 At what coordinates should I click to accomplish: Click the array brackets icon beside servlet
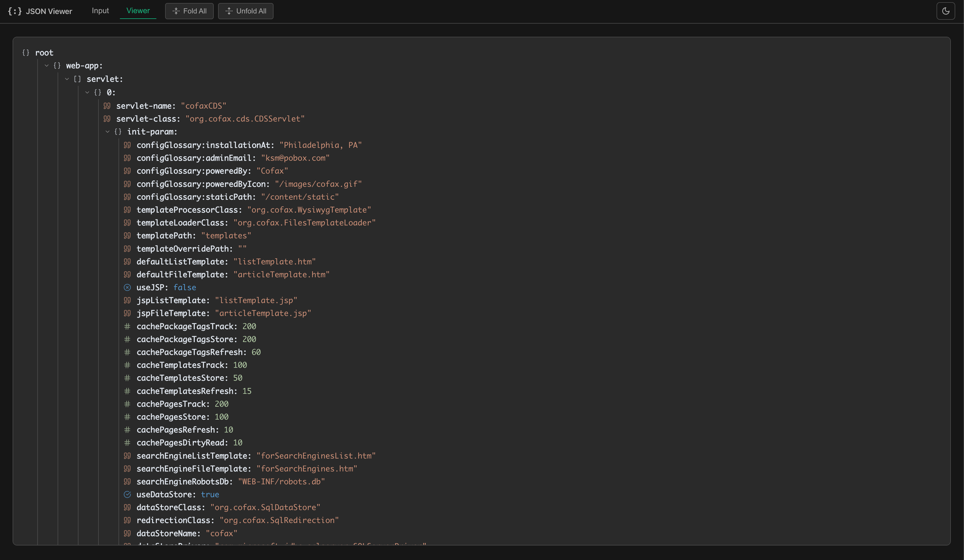(x=77, y=79)
